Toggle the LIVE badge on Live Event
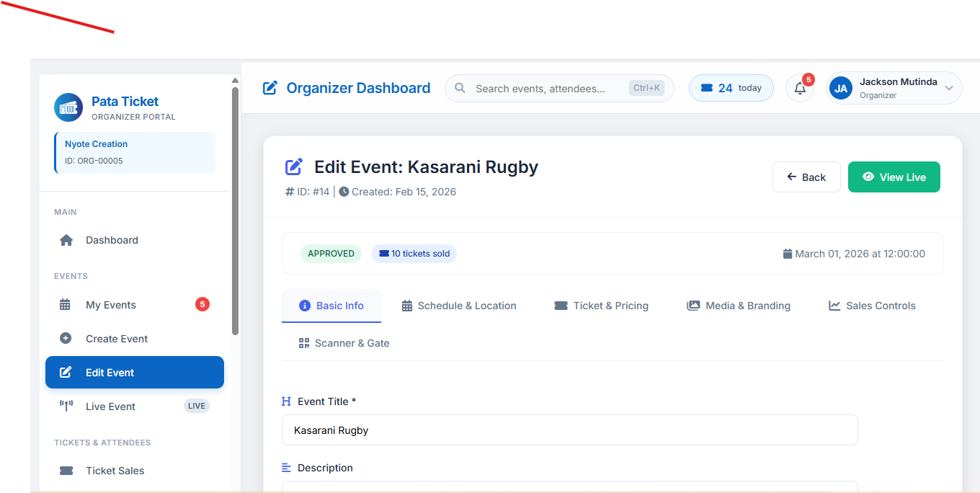 click(x=196, y=405)
